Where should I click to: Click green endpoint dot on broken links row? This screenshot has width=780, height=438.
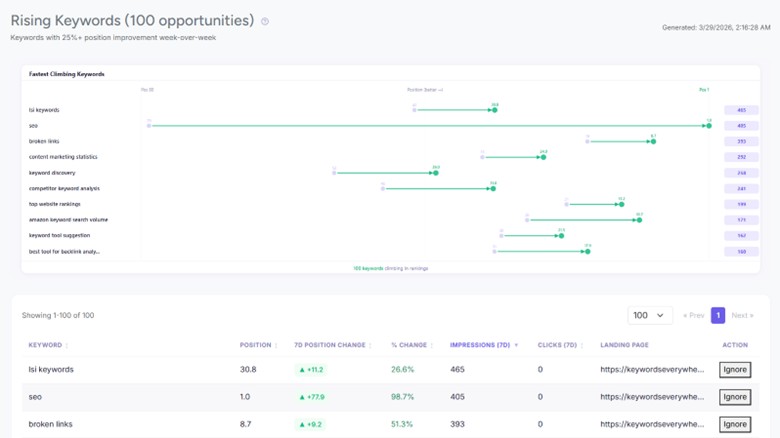653,142
